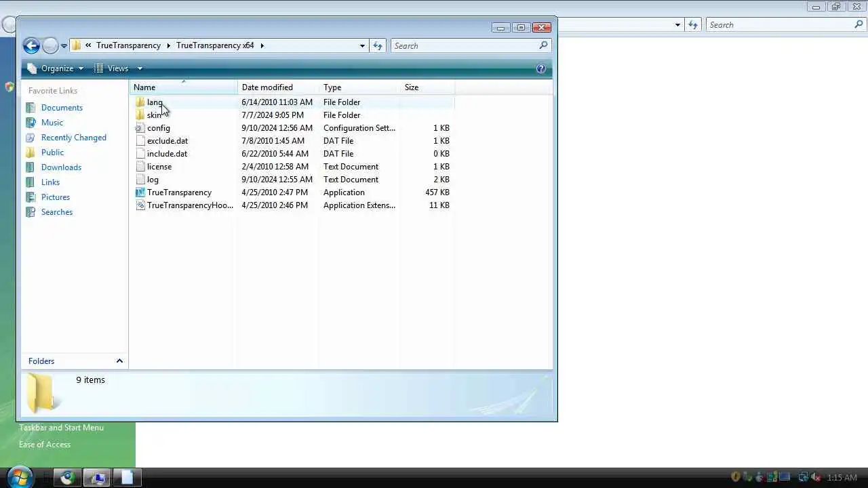Click the TrueTransparency application icon
This screenshot has height=488, width=868.
click(140, 192)
